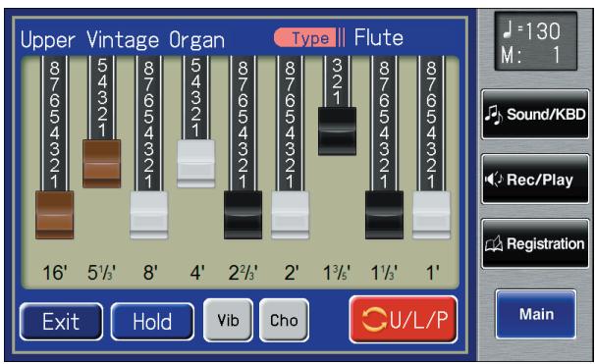Click the white 1' drawbar handle
Screen dimensions: 595x364
point(431,215)
